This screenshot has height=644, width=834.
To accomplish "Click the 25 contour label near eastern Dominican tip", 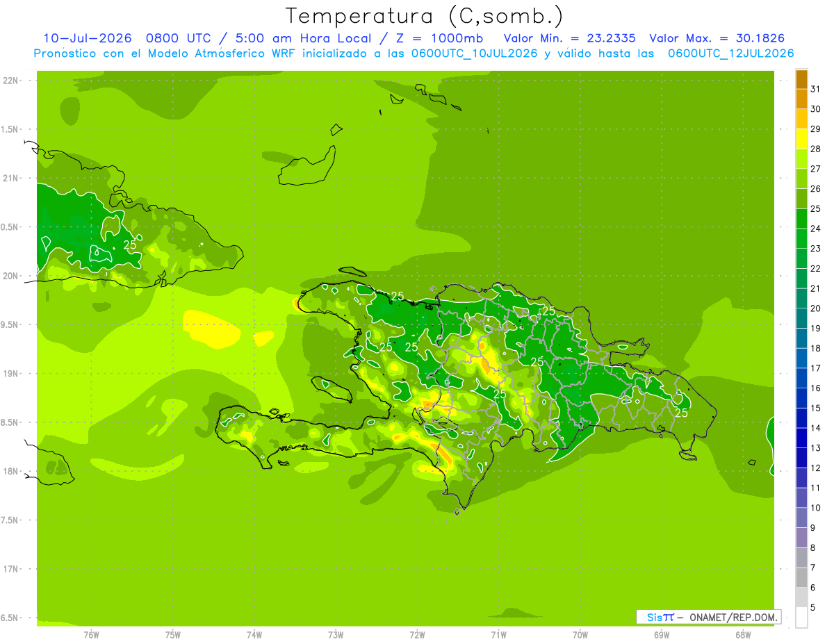I will point(681,413).
